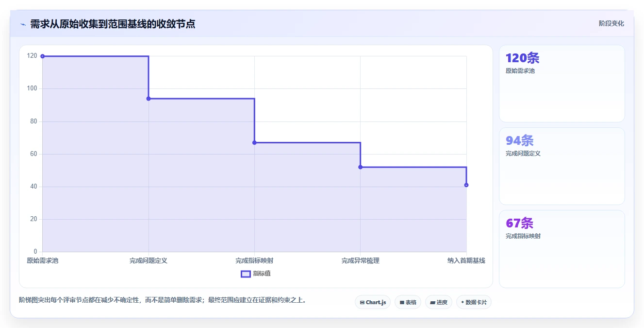Click the data point at 完成异常梳理 (52)

[360, 167]
